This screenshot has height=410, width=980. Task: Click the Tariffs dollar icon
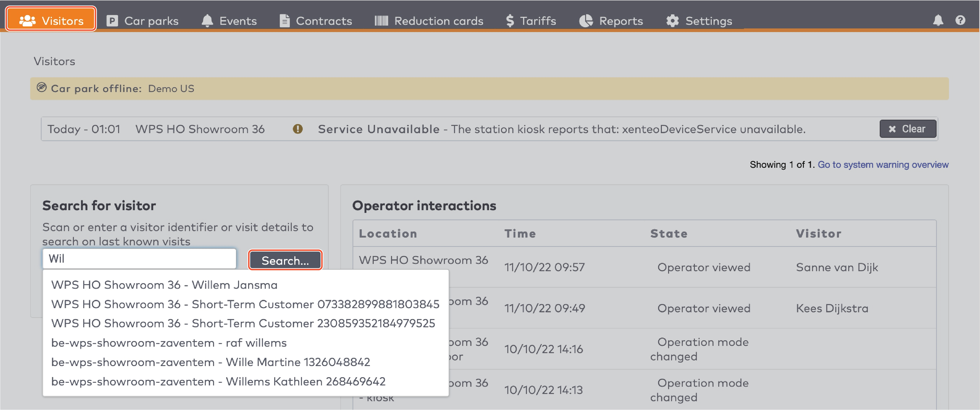(510, 21)
